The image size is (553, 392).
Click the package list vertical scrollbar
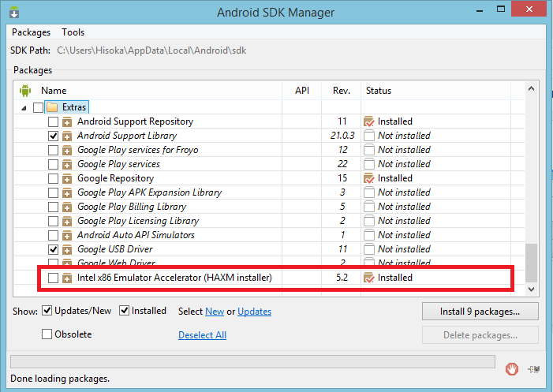click(x=532, y=181)
